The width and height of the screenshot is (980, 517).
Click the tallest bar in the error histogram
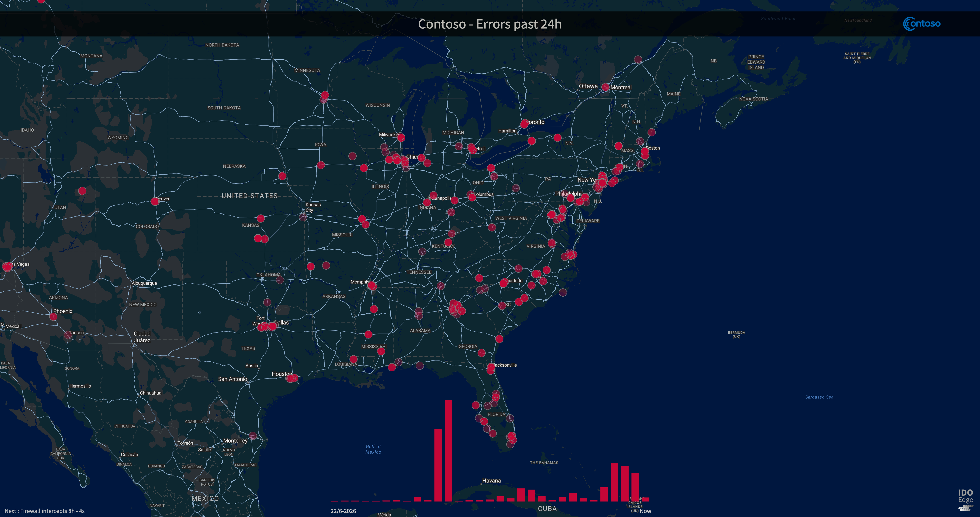pos(448,450)
